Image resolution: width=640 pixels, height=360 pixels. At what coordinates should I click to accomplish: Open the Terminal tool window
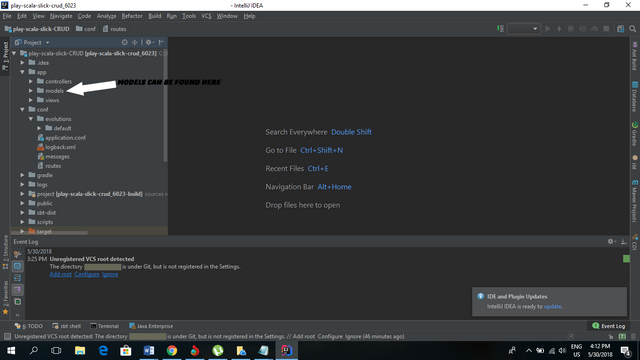pyautogui.click(x=104, y=326)
